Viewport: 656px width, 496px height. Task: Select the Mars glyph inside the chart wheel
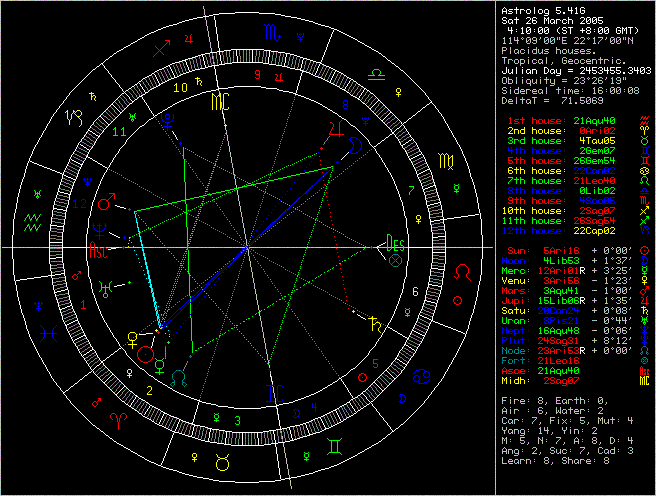point(106,203)
